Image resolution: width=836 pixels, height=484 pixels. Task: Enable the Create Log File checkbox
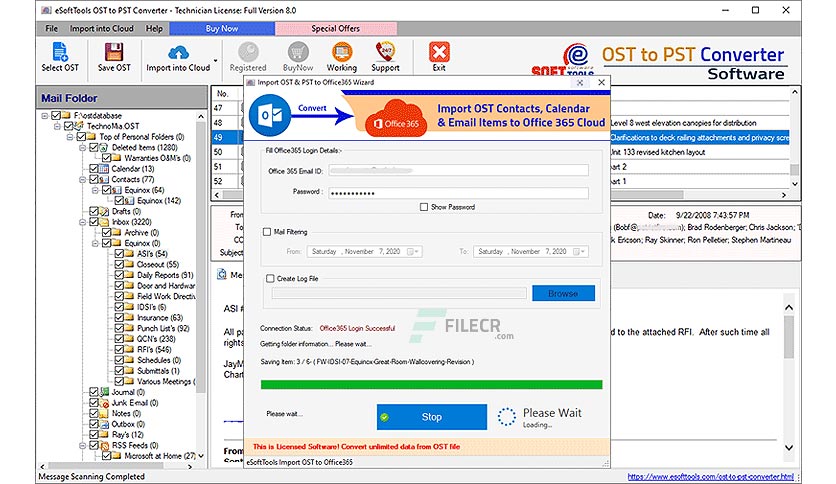(270, 278)
